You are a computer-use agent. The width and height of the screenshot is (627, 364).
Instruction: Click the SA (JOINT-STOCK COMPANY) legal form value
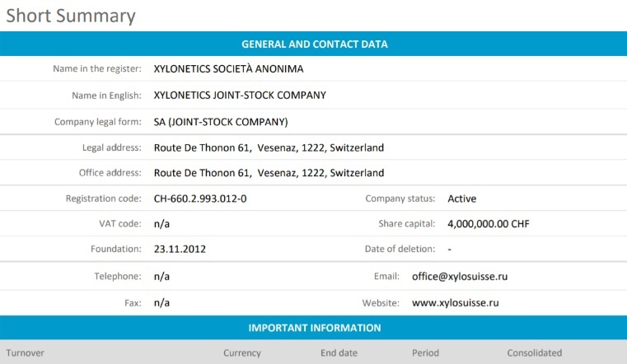pos(221,121)
